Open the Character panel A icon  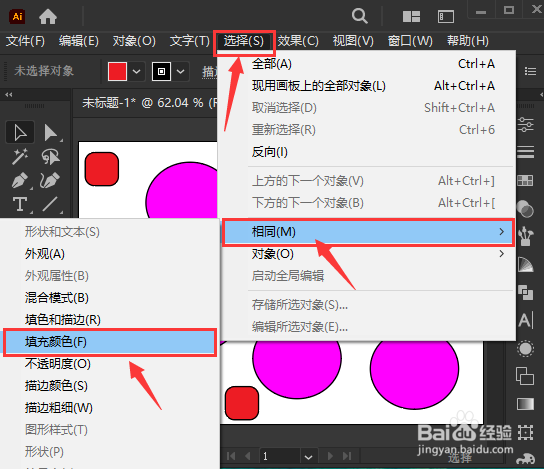pyautogui.click(x=526, y=320)
